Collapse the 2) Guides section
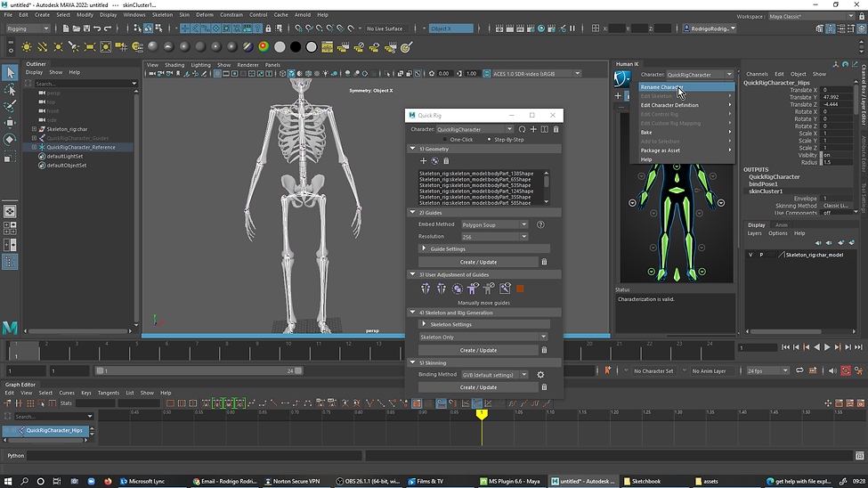Screen dimensions: 868x488 pyautogui.click(x=412, y=213)
